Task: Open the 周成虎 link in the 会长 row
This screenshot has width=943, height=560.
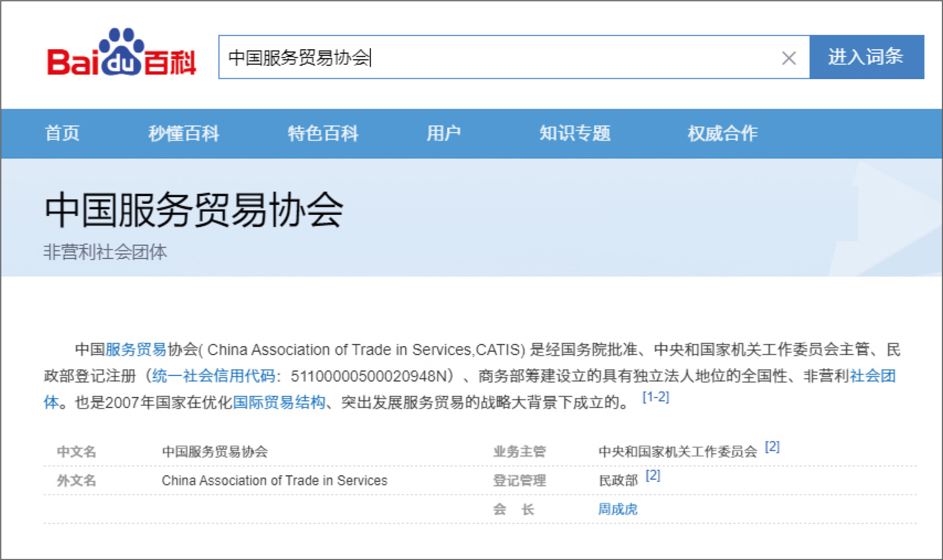Action: 617,509
